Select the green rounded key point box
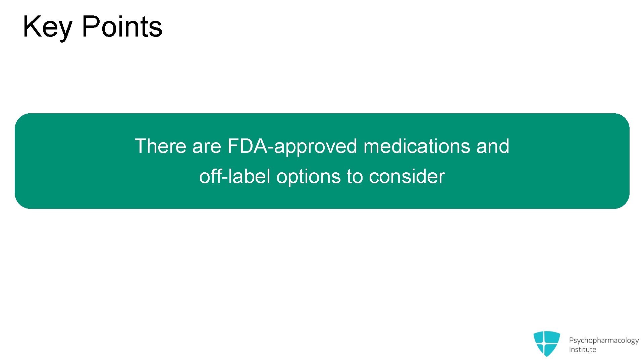 [x=322, y=161]
